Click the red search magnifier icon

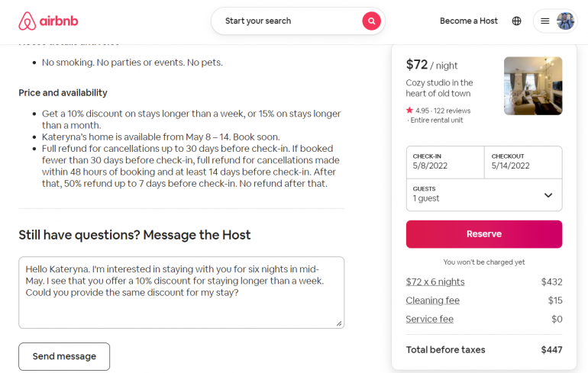click(371, 21)
